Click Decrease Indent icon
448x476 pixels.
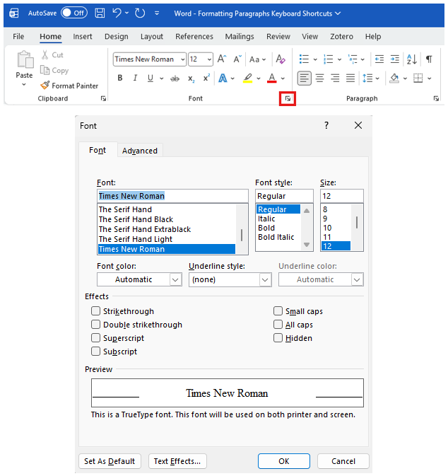coord(379,59)
